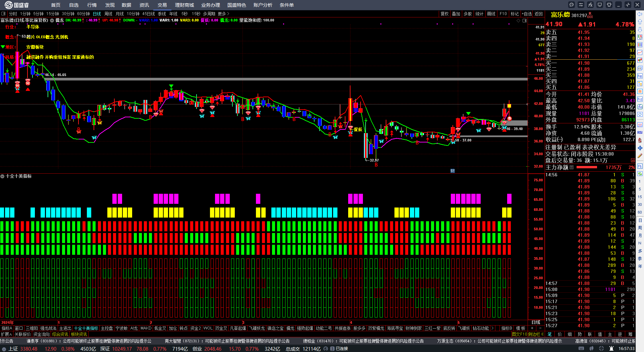This screenshot has height=352, width=644.
Task: Click the plus button beside 日线 label
Action: [532, 328]
